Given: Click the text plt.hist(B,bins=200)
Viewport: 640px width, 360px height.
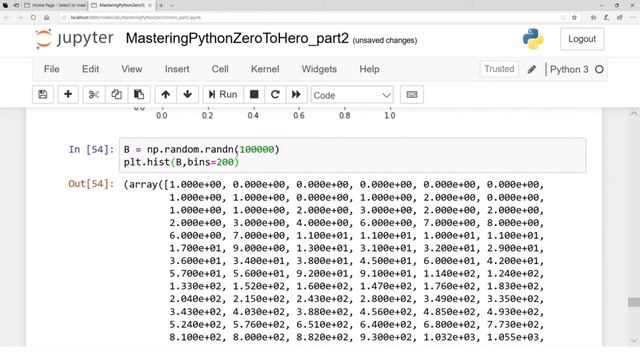Looking at the screenshot, I should click(x=181, y=162).
